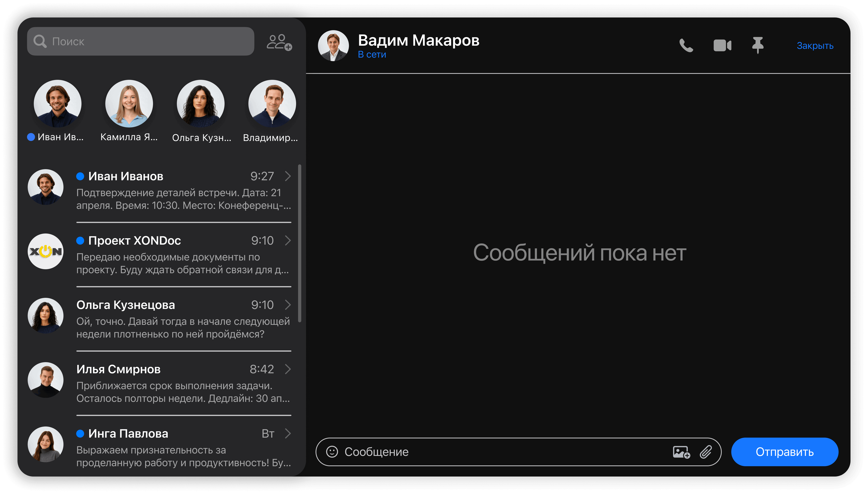Click the Вадим Макаров header name
The height and width of the screenshot is (494, 868).
coord(418,40)
